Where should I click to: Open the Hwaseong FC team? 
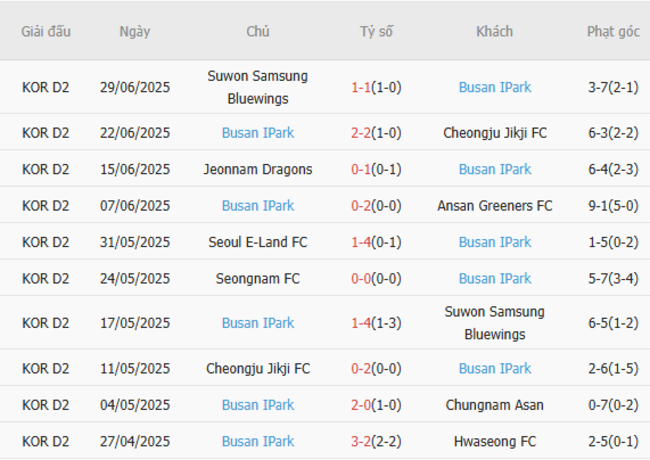[x=495, y=441]
